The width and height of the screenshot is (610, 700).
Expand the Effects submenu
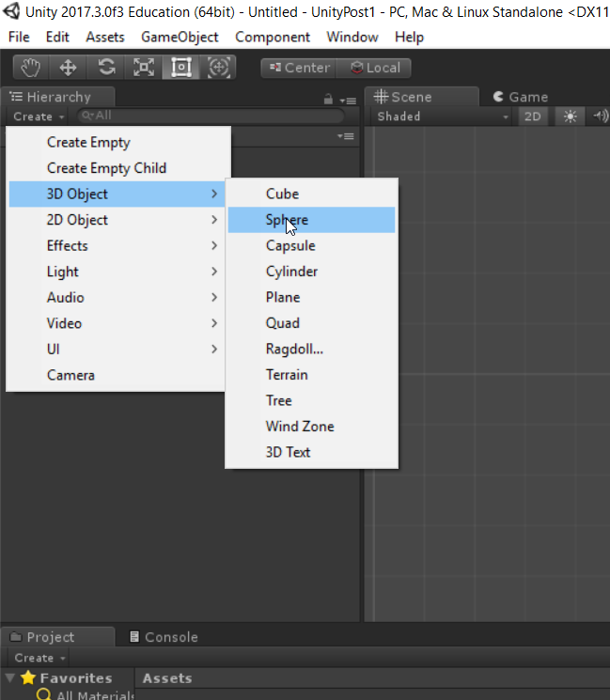(117, 245)
